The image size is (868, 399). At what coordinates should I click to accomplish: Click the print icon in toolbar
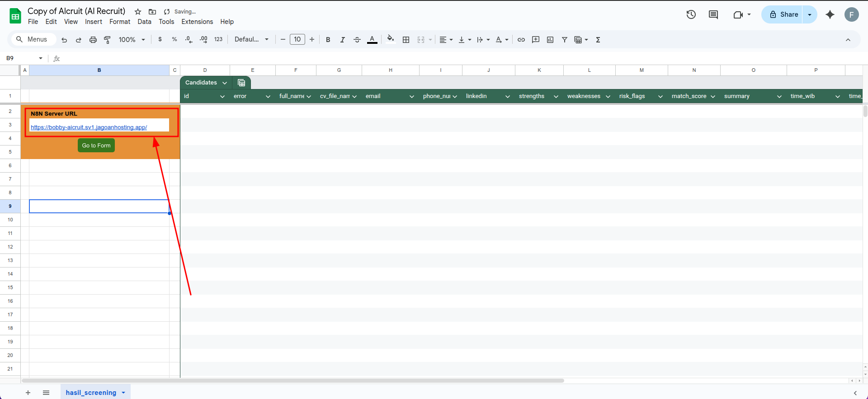coord(93,40)
